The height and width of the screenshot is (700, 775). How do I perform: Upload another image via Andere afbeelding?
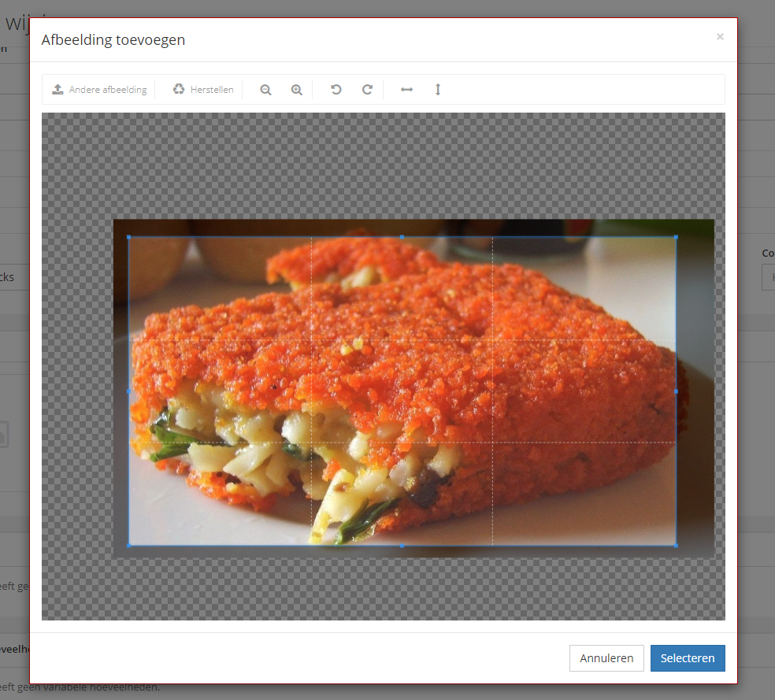click(99, 90)
